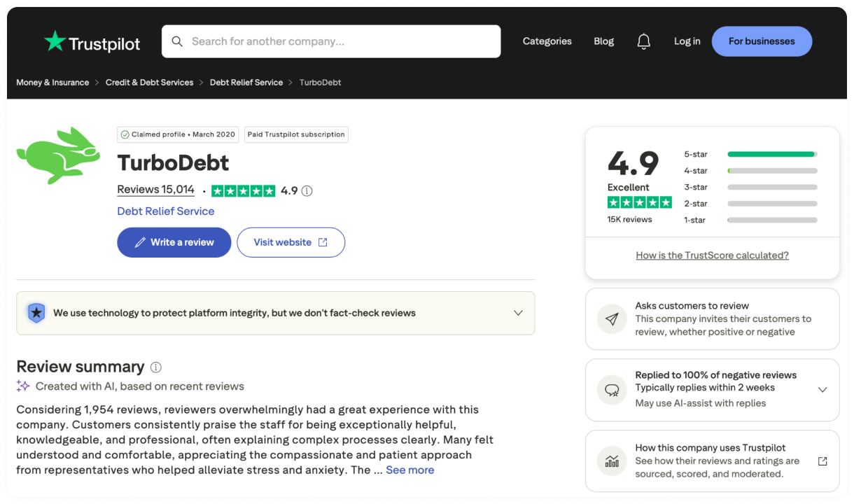
Task: Go to Money & Insurance breadcrumb
Action: coord(52,83)
